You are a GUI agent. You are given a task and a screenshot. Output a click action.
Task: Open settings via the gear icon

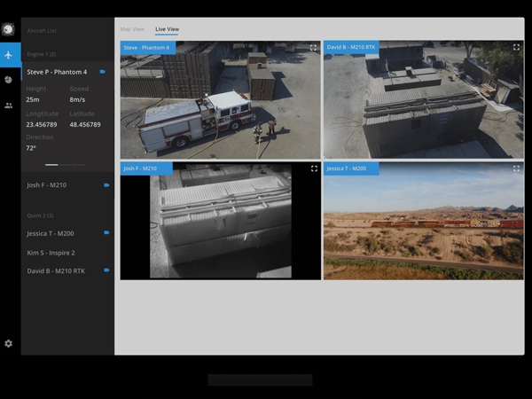click(x=9, y=343)
